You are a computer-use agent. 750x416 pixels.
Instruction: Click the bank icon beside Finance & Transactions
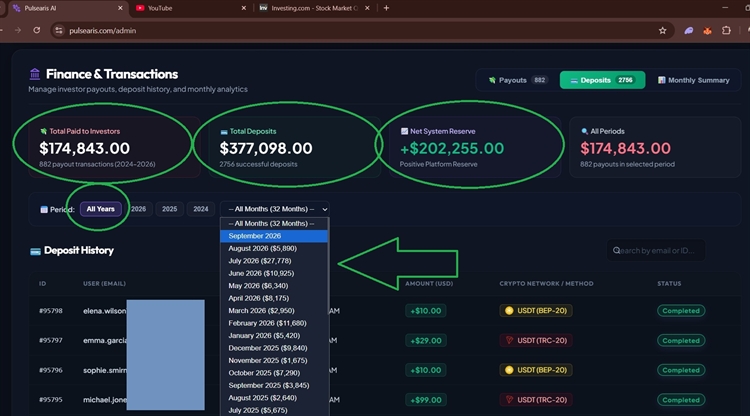34,74
